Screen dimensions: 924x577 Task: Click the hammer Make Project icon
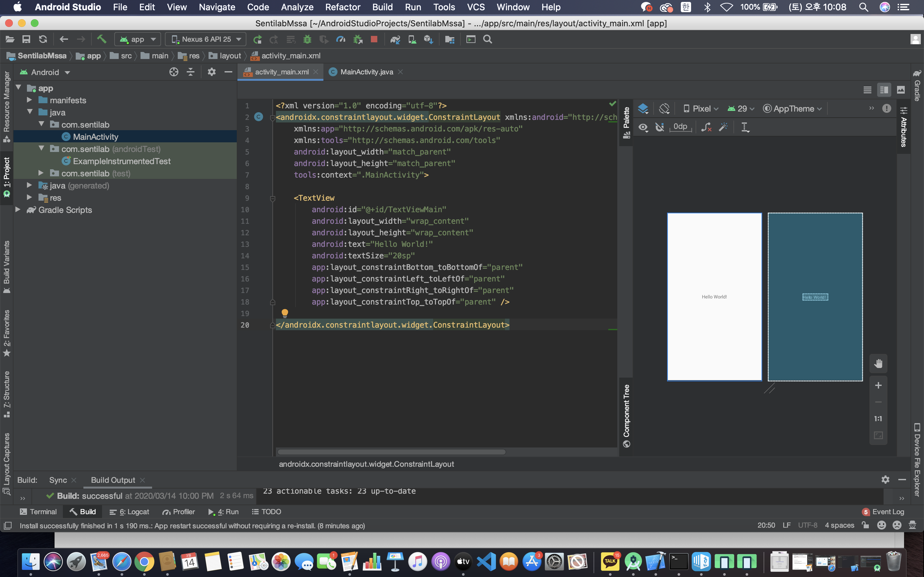[102, 39]
